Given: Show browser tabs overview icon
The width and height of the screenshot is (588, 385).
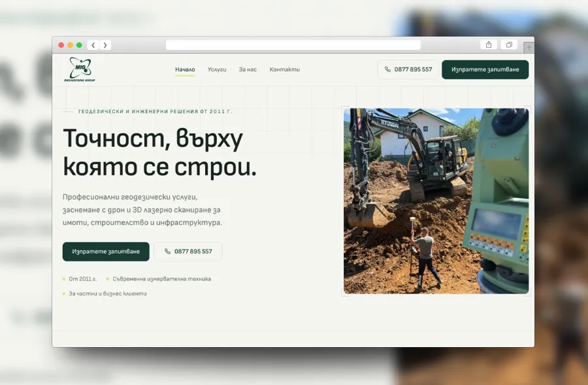Looking at the screenshot, I should click(509, 44).
